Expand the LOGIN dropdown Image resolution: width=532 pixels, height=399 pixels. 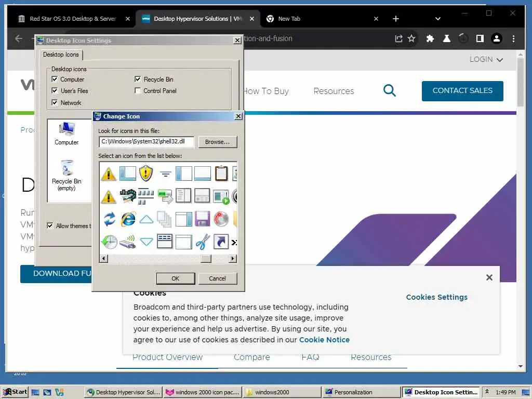(x=486, y=59)
